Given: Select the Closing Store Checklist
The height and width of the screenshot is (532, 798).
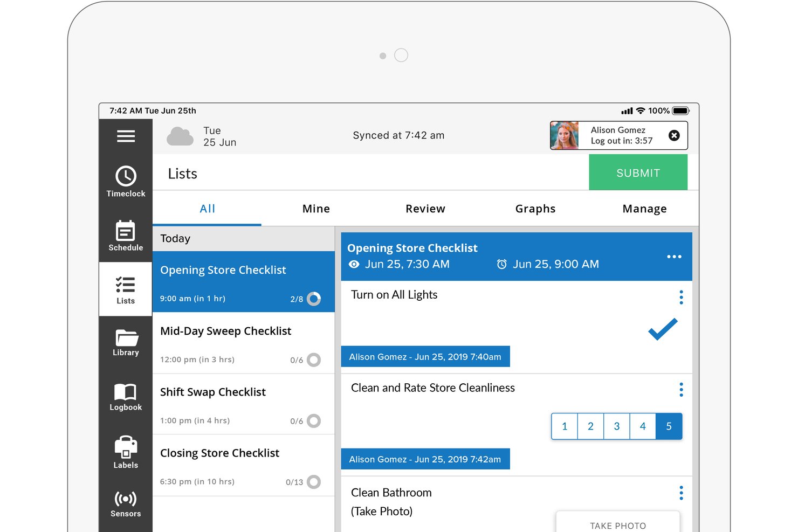Looking at the screenshot, I should point(244,465).
